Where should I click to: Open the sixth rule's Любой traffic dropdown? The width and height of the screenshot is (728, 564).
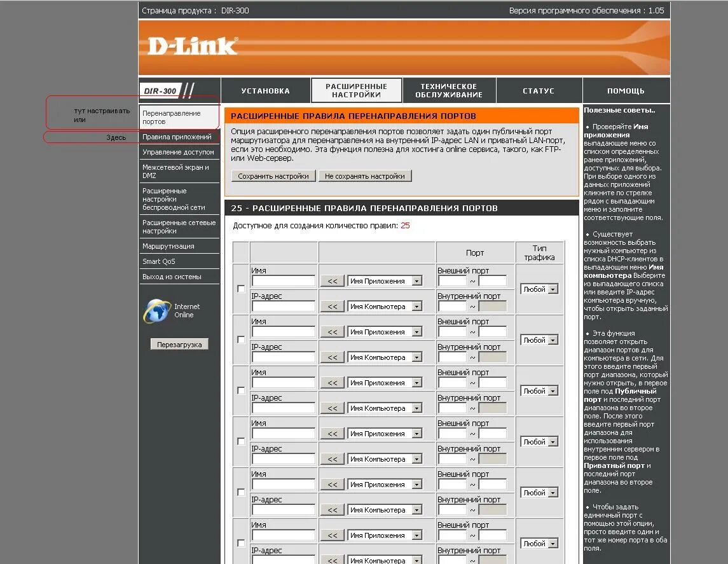539,544
